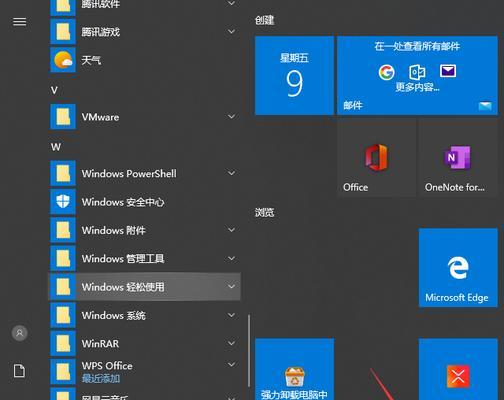Image resolution: width=504 pixels, height=400 pixels.
Task: Open Windows 安全中心 shield icon
Action: click(63, 202)
